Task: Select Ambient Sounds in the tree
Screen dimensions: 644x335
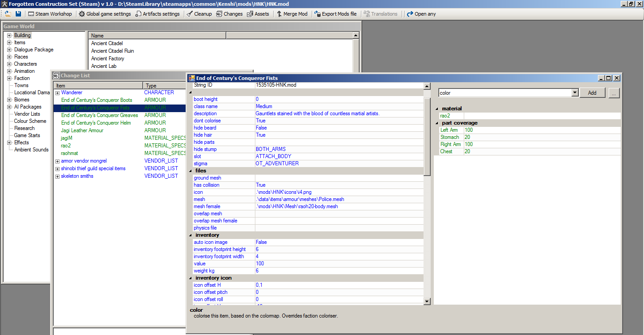Action: [31, 150]
